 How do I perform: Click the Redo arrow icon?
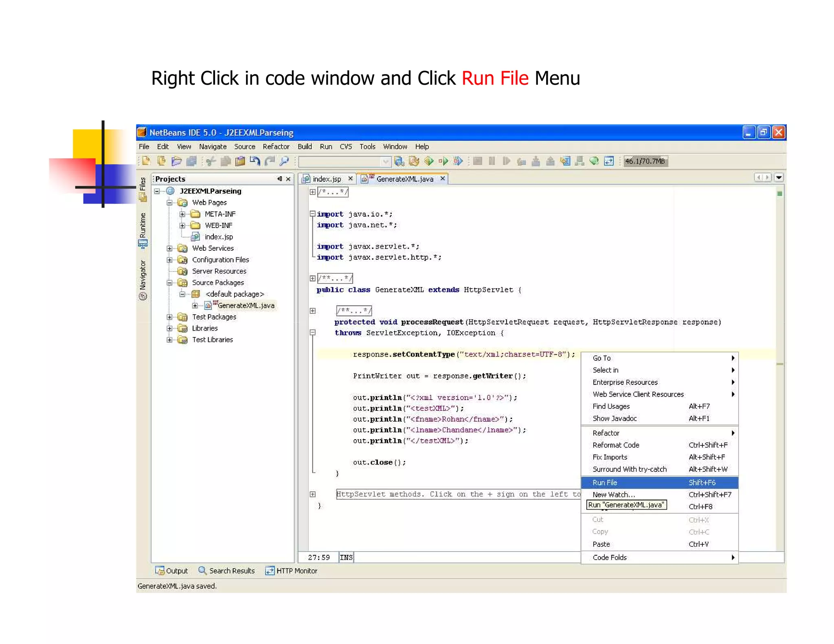(270, 161)
